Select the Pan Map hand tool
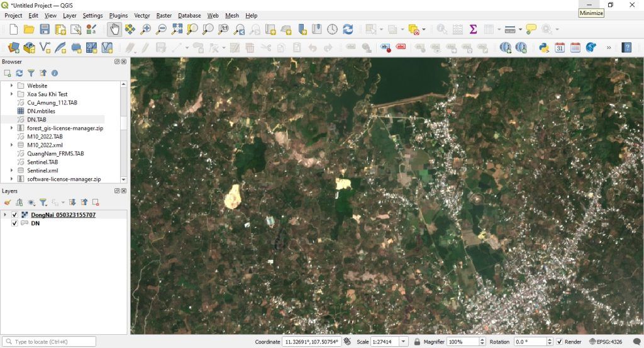Image resolution: width=644 pixels, height=348 pixels. [x=114, y=29]
